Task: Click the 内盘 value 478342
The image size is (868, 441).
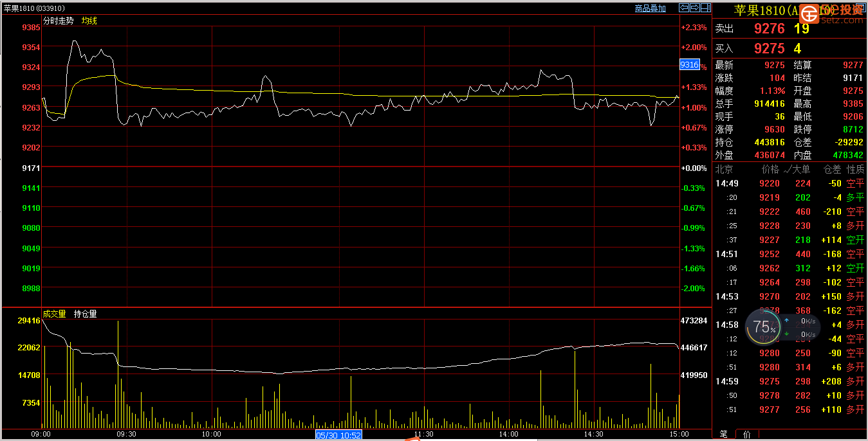Action: pyautogui.click(x=848, y=155)
